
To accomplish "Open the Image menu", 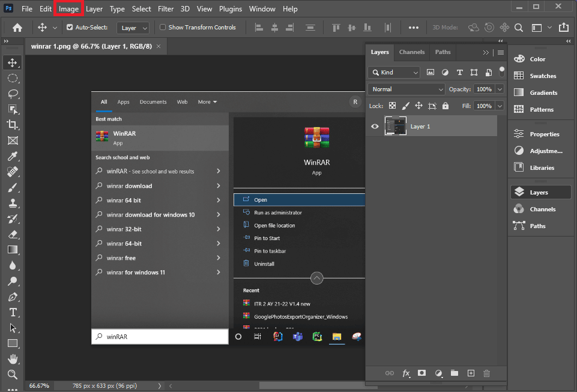I will point(68,9).
